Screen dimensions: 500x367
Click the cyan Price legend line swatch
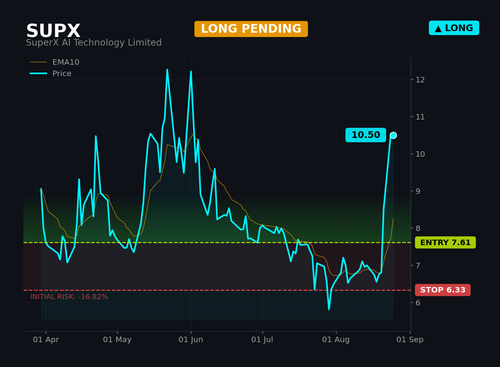38,73
